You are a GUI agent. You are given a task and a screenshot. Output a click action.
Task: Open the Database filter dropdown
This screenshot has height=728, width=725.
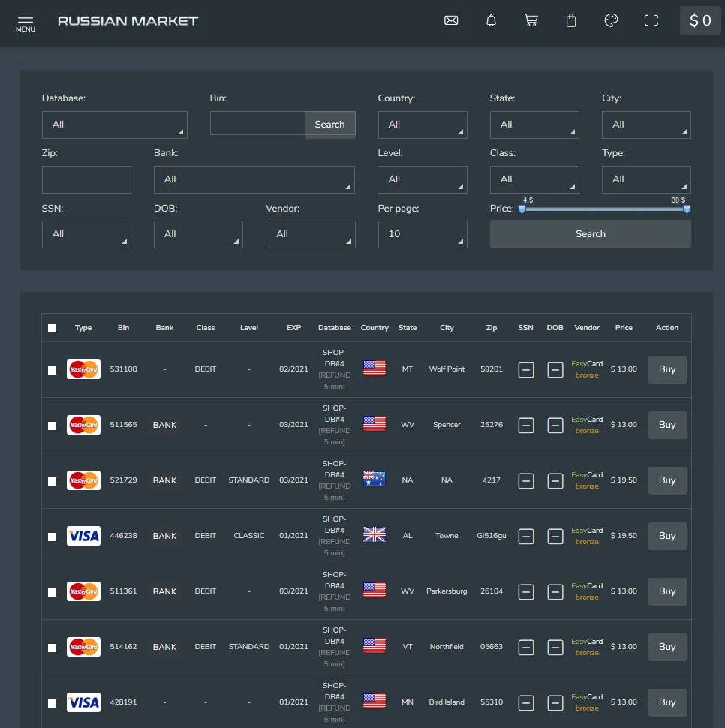114,125
